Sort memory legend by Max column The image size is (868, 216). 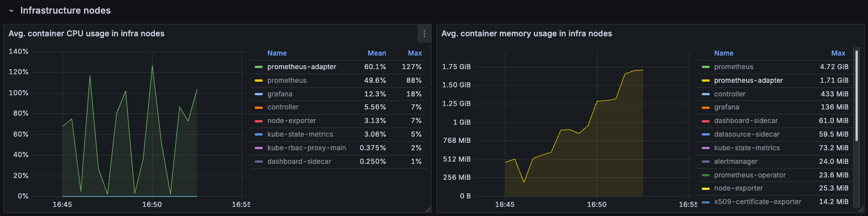click(x=838, y=53)
